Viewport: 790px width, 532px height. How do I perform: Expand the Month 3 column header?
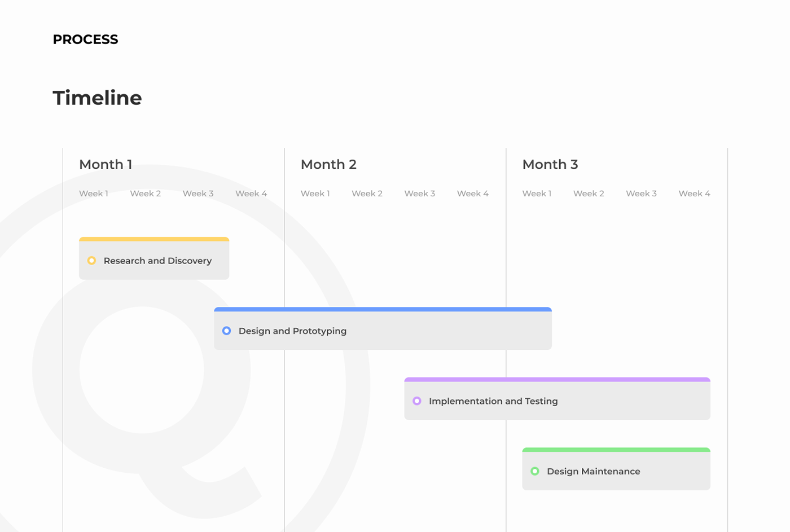click(550, 164)
